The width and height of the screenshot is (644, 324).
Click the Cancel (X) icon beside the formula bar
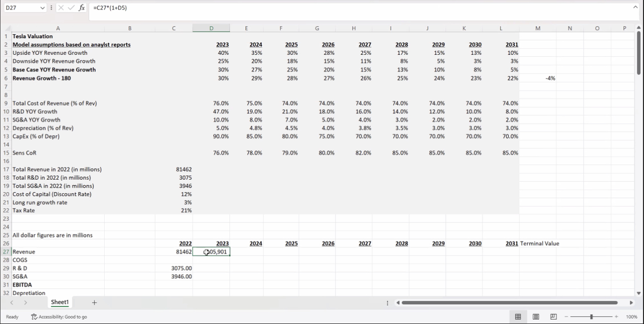pyautogui.click(x=61, y=8)
